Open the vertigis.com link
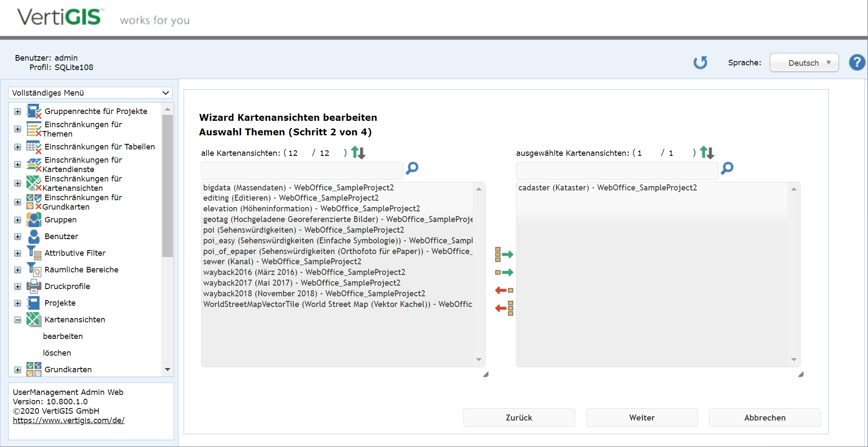The width and height of the screenshot is (868, 447). pyautogui.click(x=69, y=421)
